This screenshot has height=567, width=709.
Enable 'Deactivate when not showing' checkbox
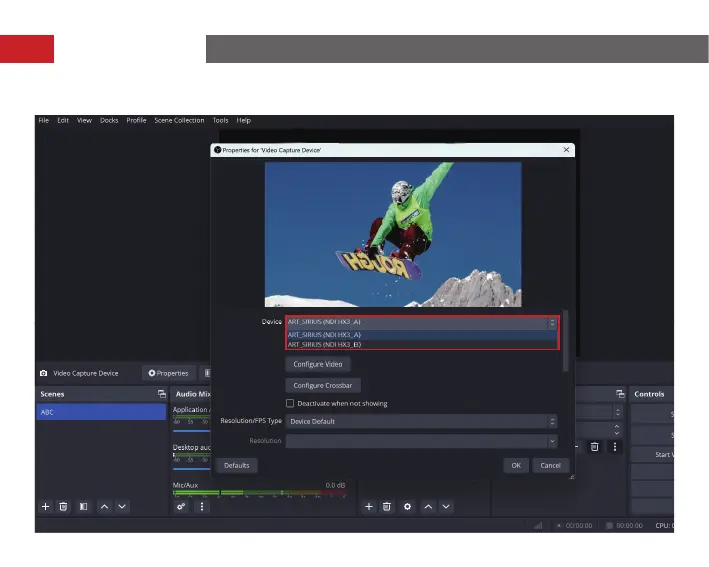tap(290, 404)
